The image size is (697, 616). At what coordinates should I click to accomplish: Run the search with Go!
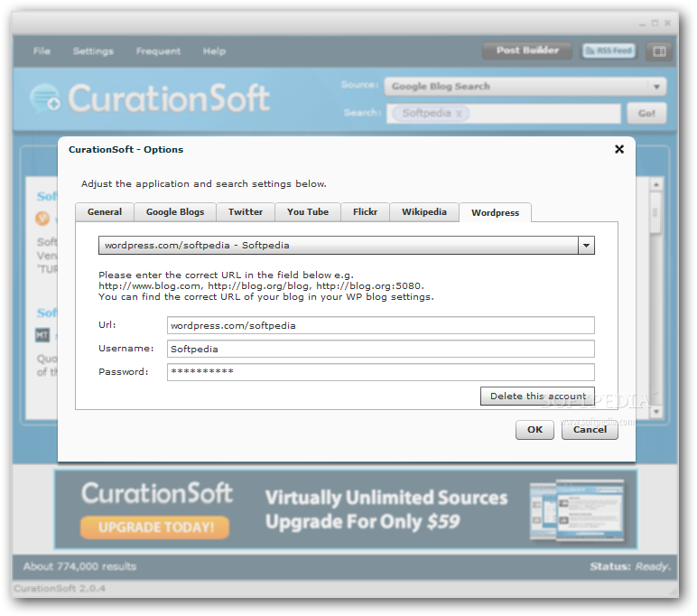point(646,114)
